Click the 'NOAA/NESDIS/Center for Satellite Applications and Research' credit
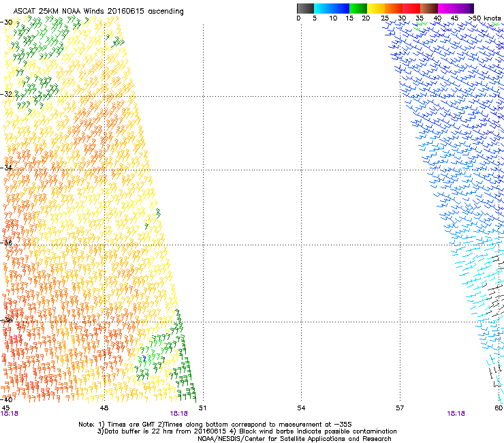Viewport: 504px width, 443px height. pyautogui.click(x=294, y=439)
